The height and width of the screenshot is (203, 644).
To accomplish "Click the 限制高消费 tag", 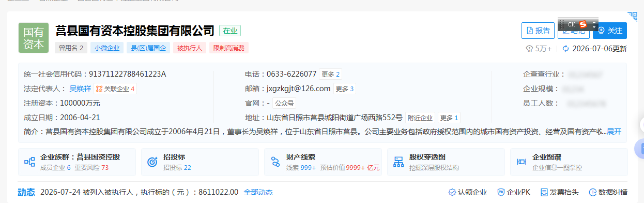I will pyautogui.click(x=229, y=48).
